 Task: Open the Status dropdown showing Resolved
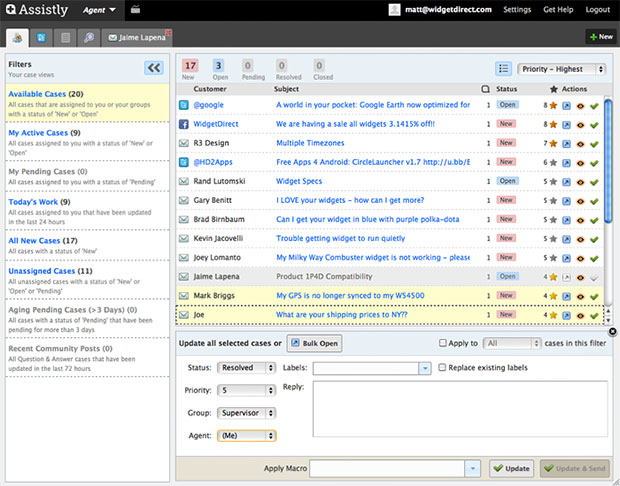(x=246, y=368)
